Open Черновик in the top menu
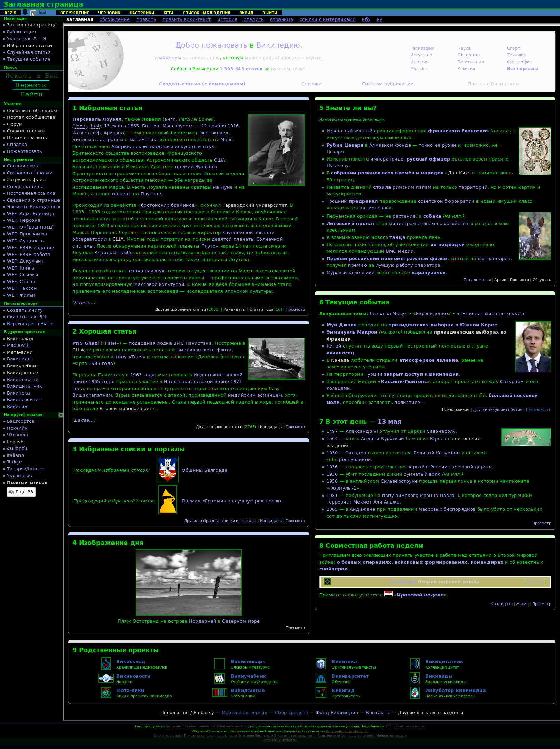 [x=109, y=13]
